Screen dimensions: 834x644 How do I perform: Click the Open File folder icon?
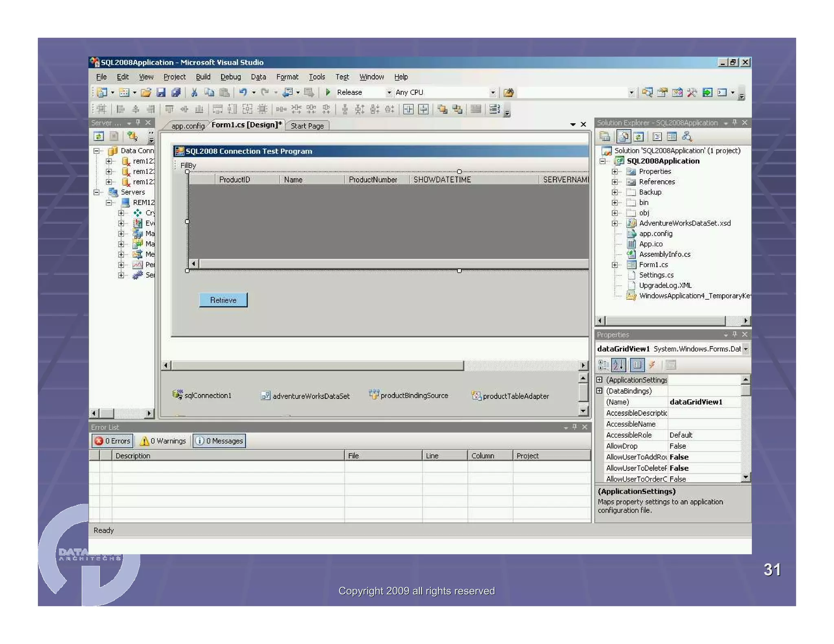click(x=146, y=92)
